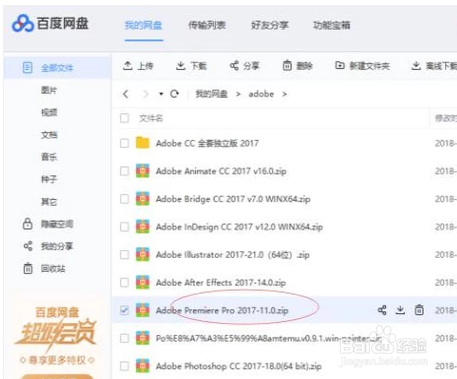Open 隐藏空间 in the sidebar
Image resolution: width=457 pixels, height=379 pixels.
click(x=57, y=224)
